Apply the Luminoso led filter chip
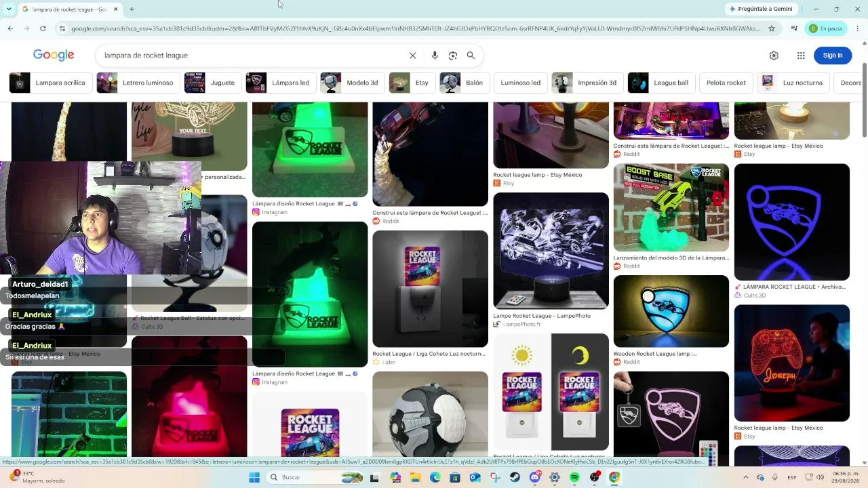Image resolution: width=868 pixels, height=488 pixels. click(x=521, y=83)
